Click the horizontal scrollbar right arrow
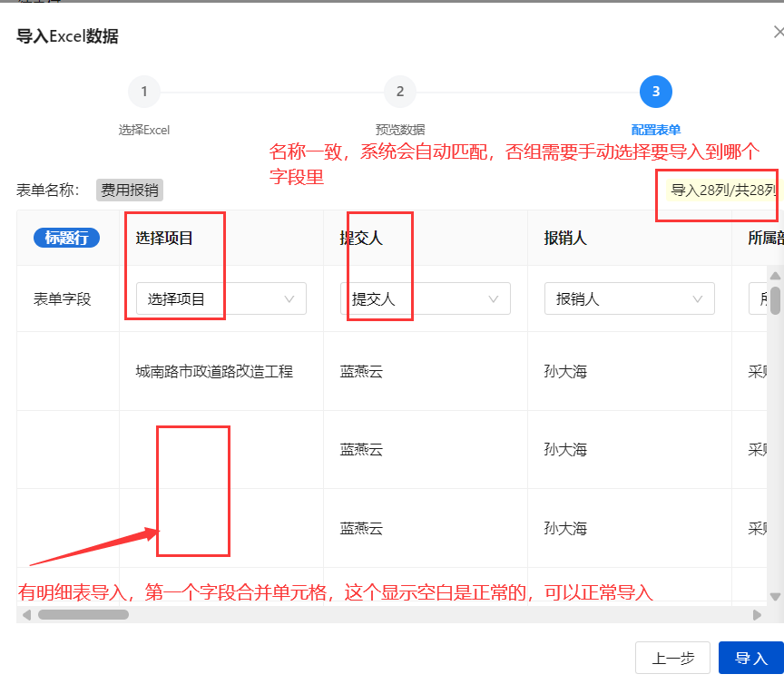The width and height of the screenshot is (784, 684). (x=757, y=614)
